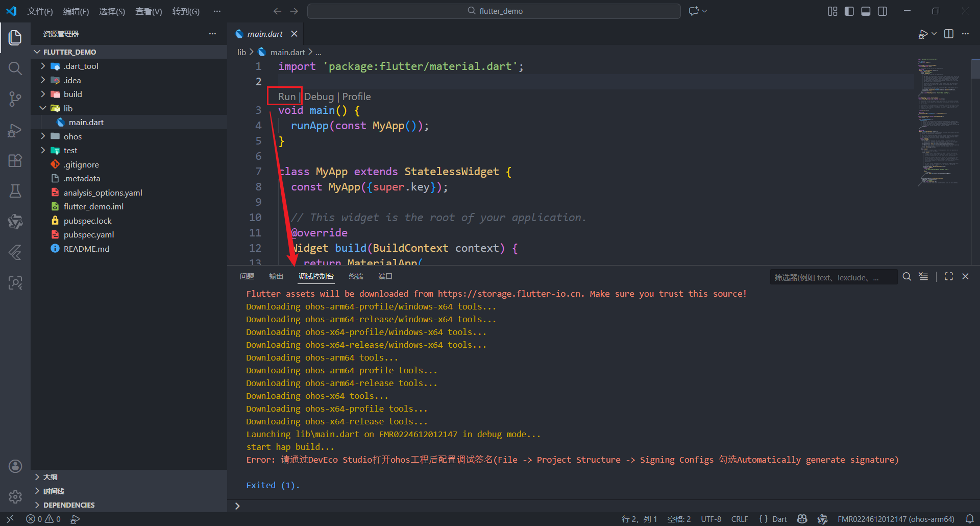Viewport: 980px width, 526px height.
Task: Open debug console filter search icon
Action: [x=907, y=276]
